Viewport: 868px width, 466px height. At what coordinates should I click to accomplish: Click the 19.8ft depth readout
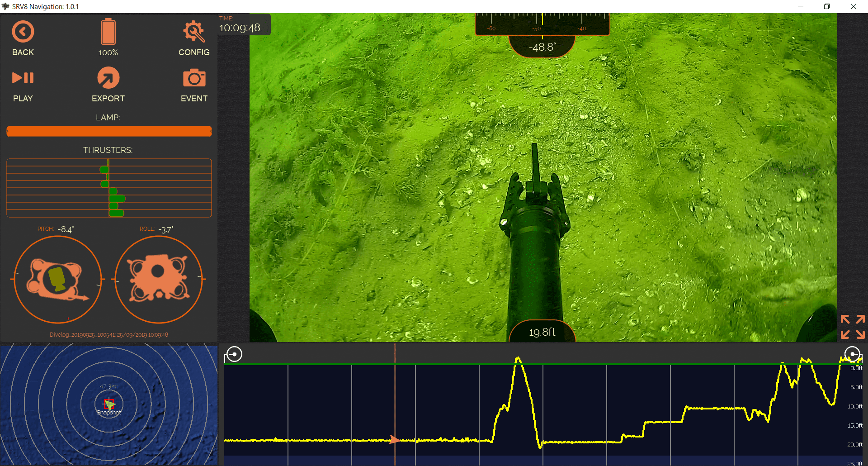pos(542,332)
